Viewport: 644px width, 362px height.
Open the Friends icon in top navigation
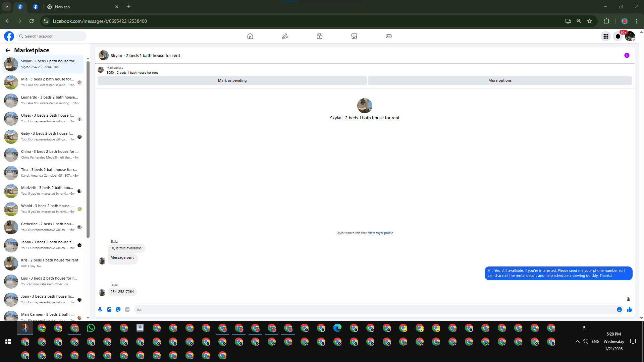point(285,36)
